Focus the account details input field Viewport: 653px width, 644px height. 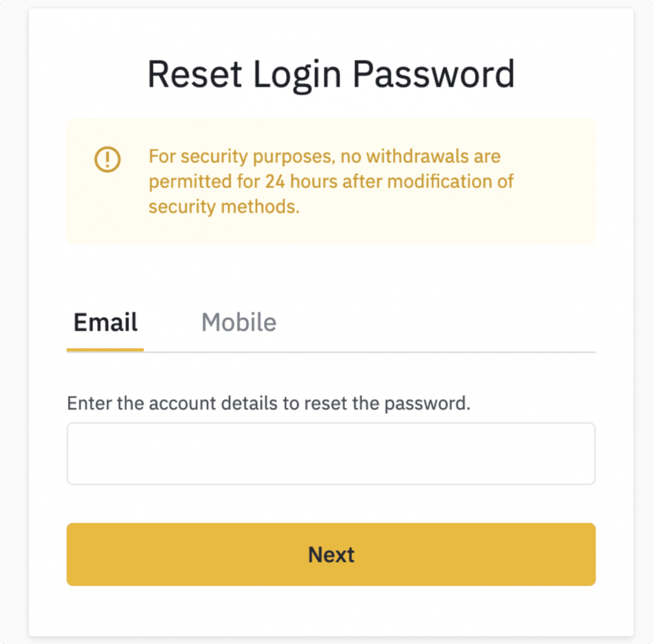click(331, 453)
